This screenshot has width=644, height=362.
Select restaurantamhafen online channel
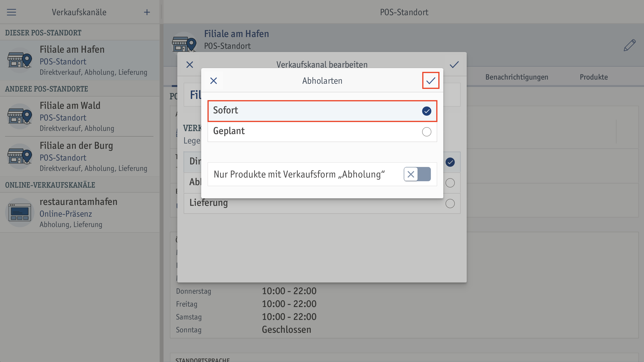pos(80,213)
